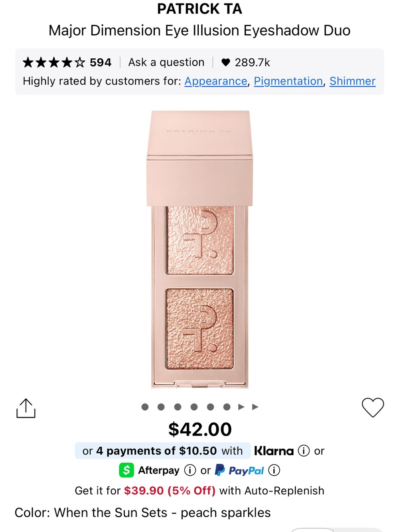
Task: Add product to Loves with heart outline
Action: pyautogui.click(x=373, y=407)
